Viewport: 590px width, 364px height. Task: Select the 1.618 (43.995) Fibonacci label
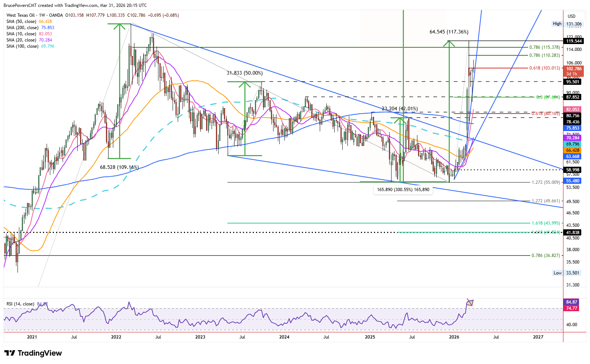[546, 223]
